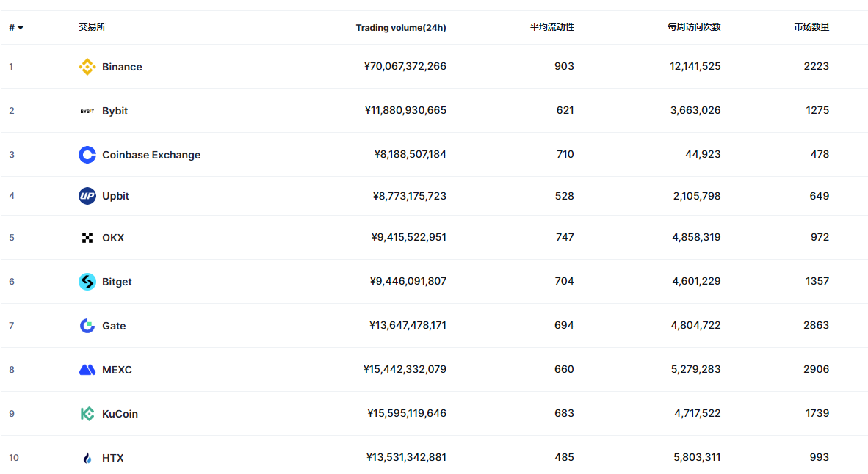Click the Bybit logo icon
The image size is (868, 474).
tap(87, 111)
